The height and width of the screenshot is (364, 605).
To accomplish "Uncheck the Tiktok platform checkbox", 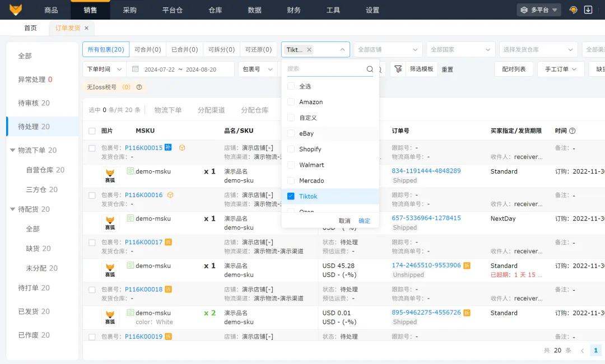I will coord(291,196).
